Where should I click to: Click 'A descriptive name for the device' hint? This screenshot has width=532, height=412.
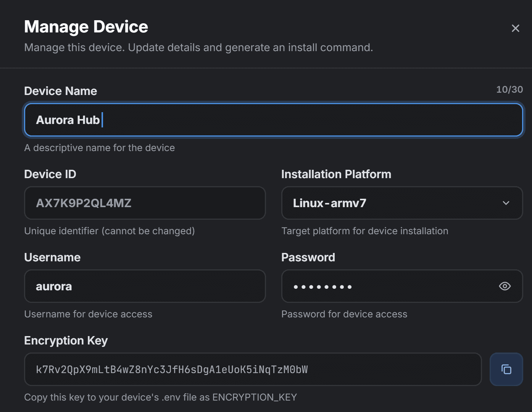point(100,148)
